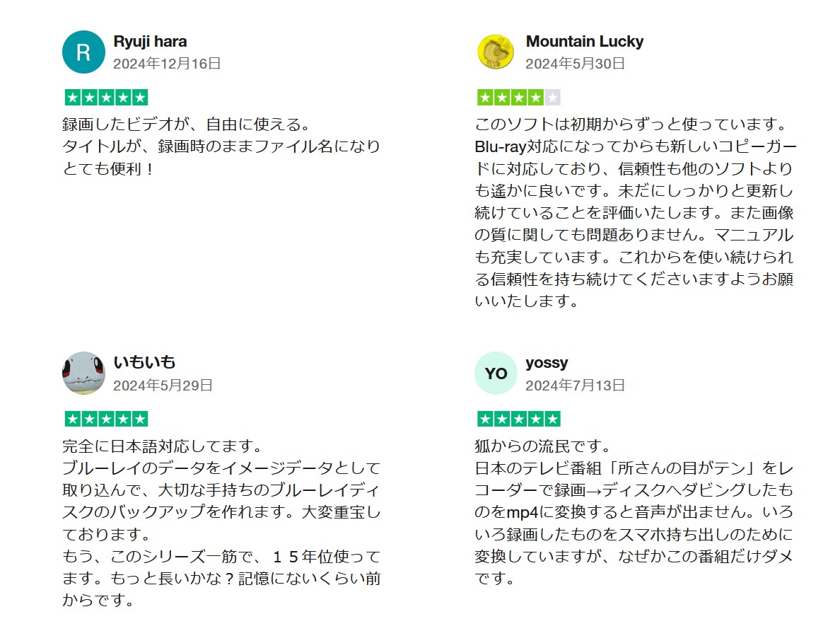Click the date 2024年5月30日
The height and width of the screenshot is (631, 840).
click(576, 64)
